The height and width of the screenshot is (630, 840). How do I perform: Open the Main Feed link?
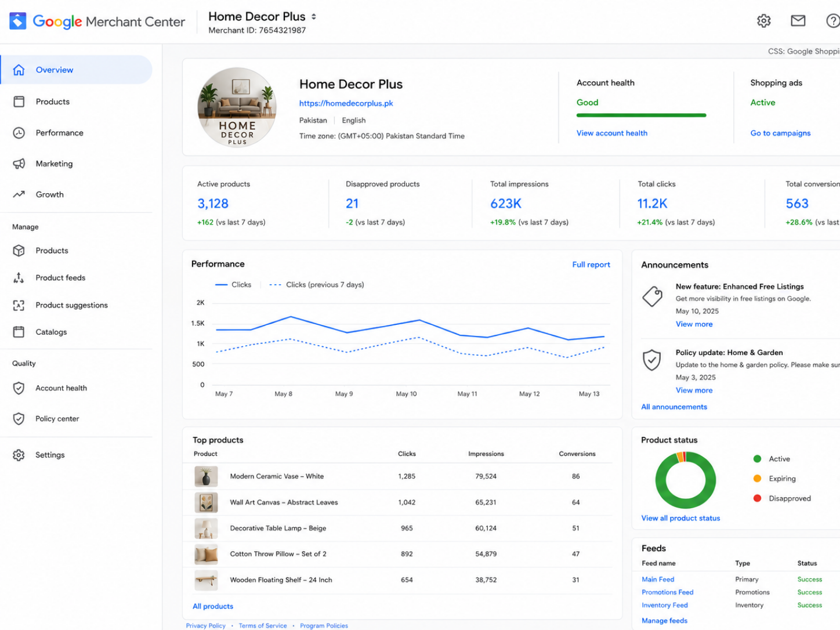658,580
